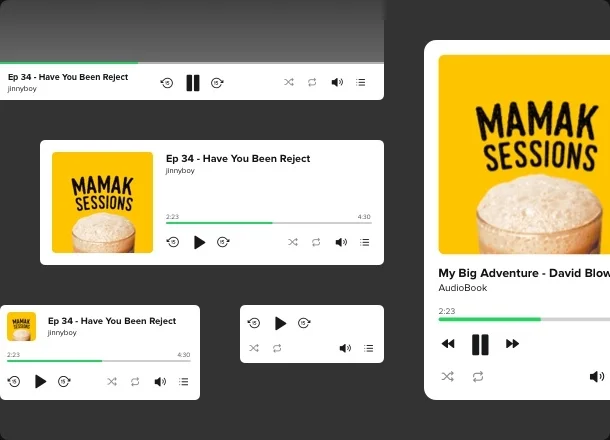
Task: Toggle repeat in small bottom-left card player
Action: [x=135, y=382]
